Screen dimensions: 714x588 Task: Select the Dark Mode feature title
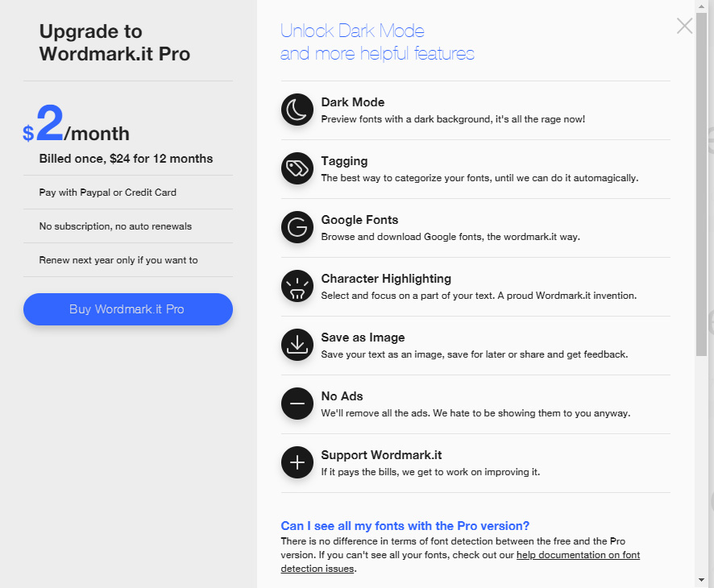[353, 102]
